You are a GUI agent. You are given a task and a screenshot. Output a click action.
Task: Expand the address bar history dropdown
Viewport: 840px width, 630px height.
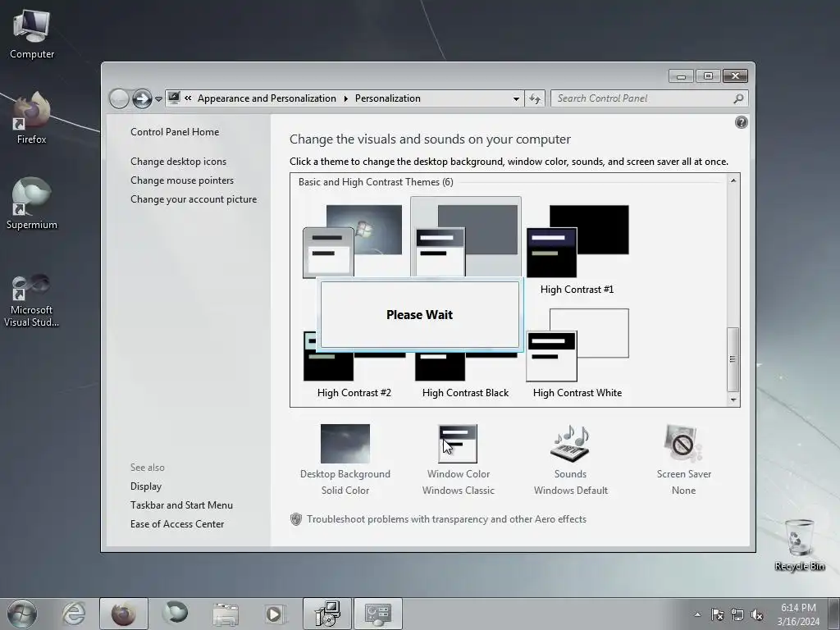516,98
